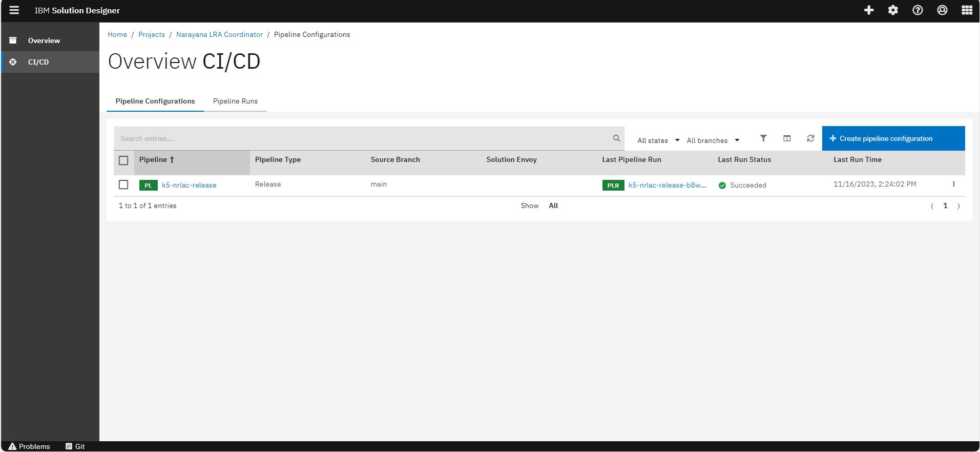Click Show All entries option

coord(553,206)
